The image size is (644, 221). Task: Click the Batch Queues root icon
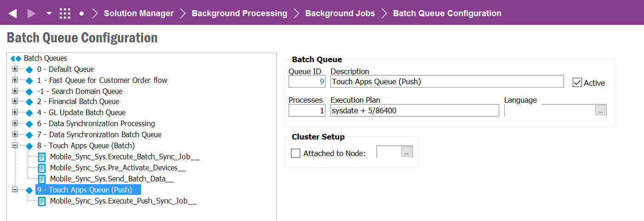16,58
